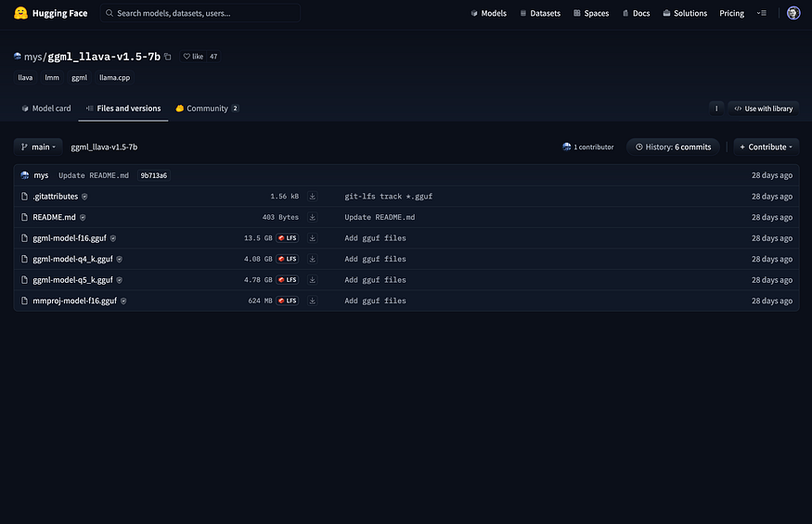Viewport: 812px width, 524px height.
Task: Open the mmproj-model-f16.gguf file
Action: tap(74, 300)
